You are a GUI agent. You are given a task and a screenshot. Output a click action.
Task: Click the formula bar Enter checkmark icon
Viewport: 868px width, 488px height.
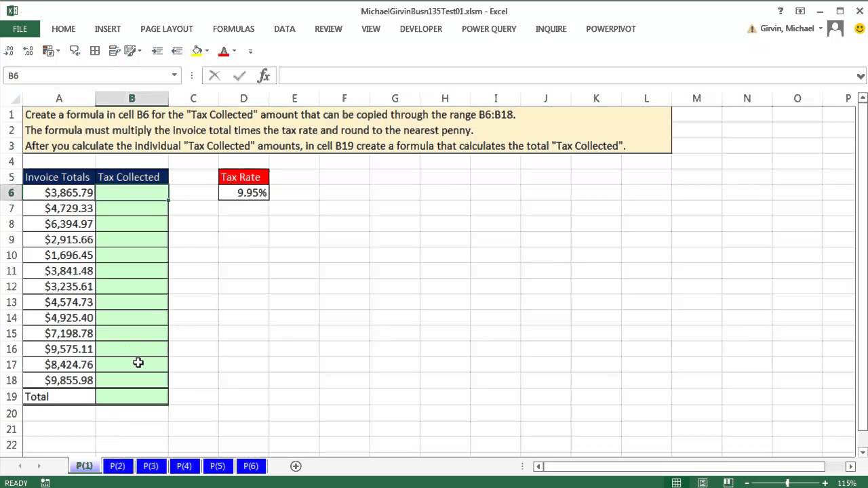tap(239, 75)
